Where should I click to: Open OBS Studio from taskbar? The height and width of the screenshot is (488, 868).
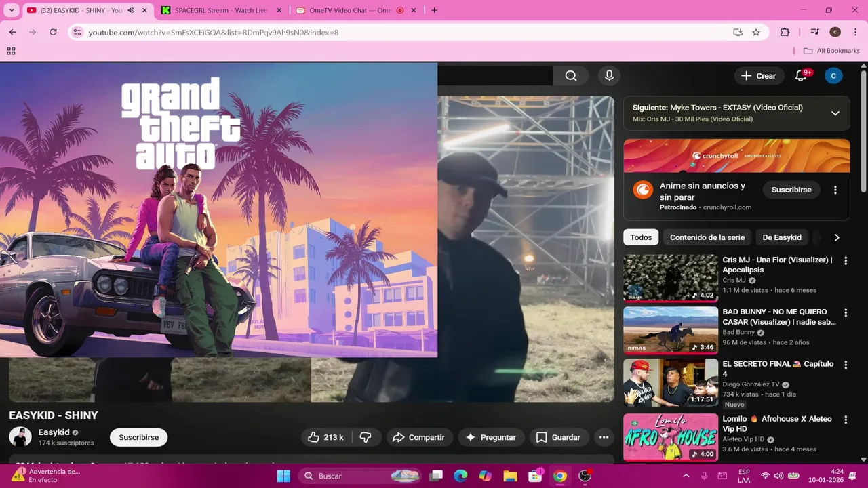click(585, 476)
